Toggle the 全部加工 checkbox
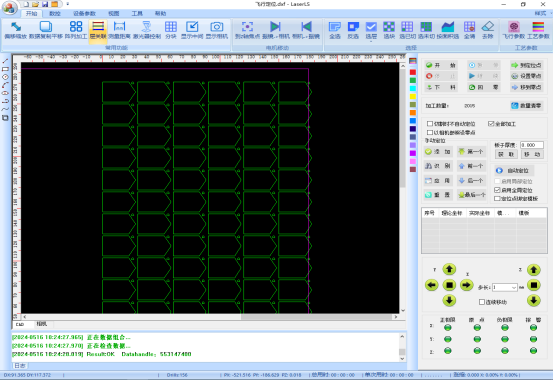The width and height of the screenshot is (554, 381). tap(491, 123)
